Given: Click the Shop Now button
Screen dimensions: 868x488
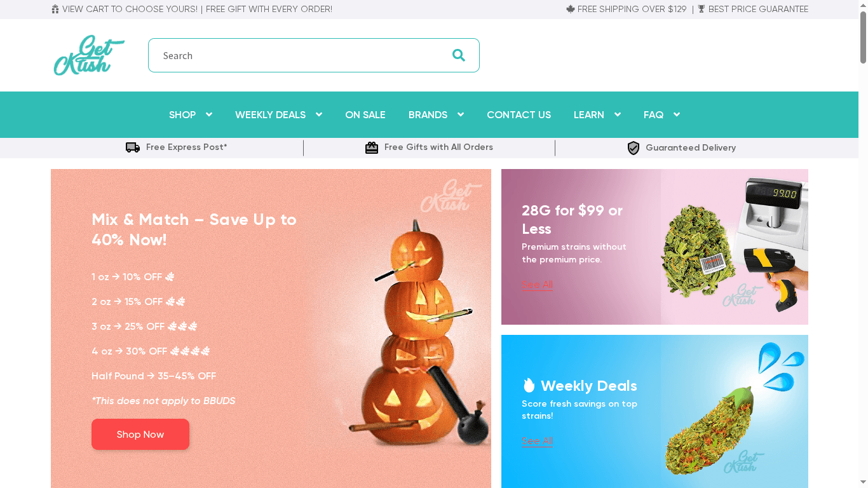Looking at the screenshot, I should [x=140, y=435].
